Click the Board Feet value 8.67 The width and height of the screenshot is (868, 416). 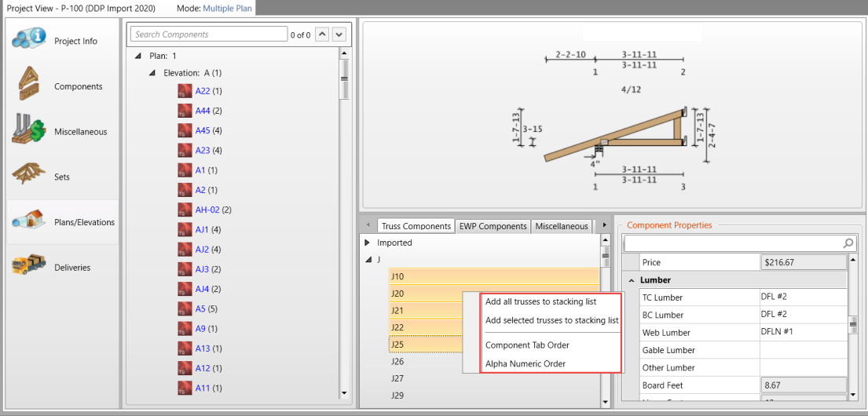[x=804, y=385]
